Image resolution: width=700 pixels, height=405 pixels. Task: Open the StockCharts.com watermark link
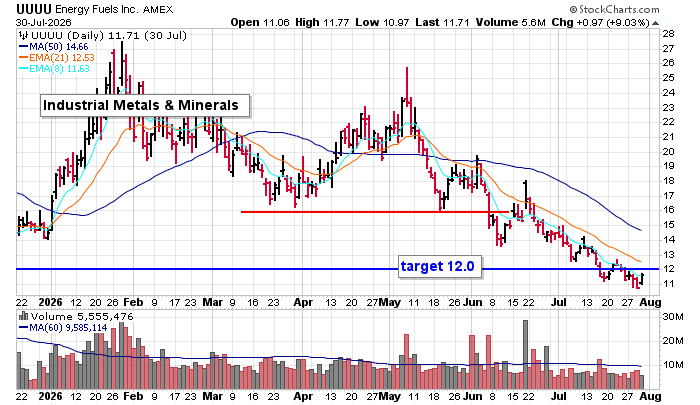(x=614, y=9)
